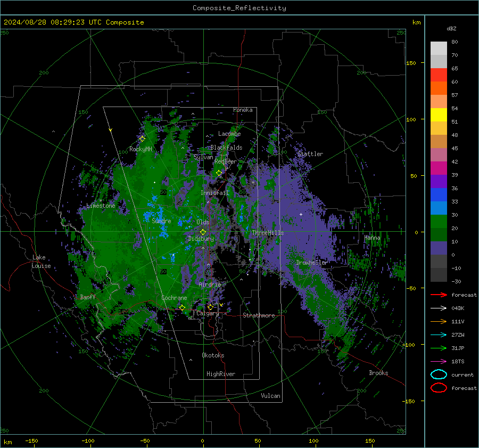Click yellow diamond marker above Calgary

click(x=210, y=307)
